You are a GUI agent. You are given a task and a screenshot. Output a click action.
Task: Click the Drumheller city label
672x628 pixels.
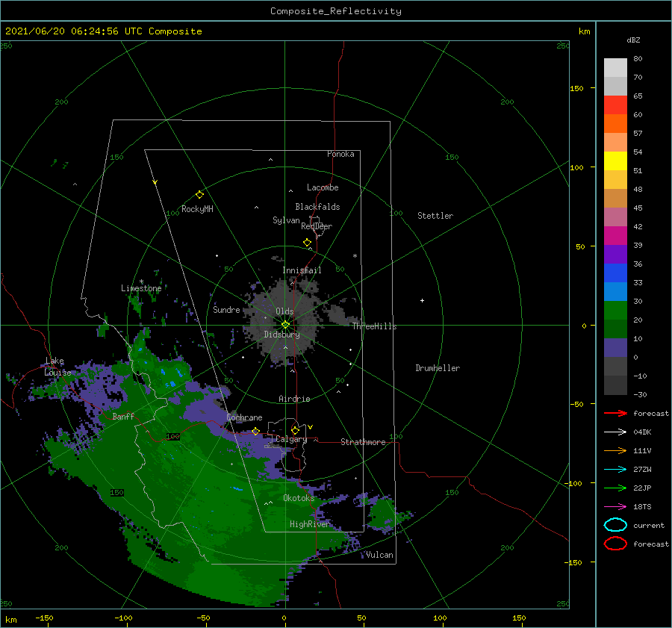pos(438,368)
